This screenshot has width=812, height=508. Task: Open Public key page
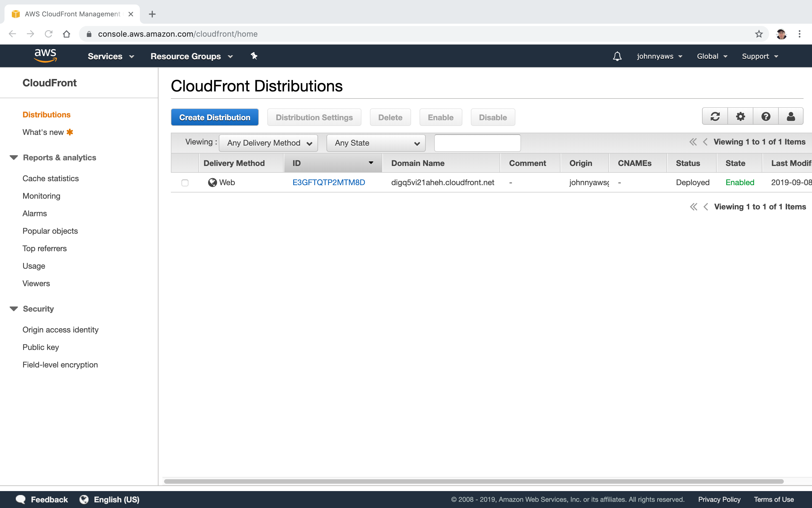coord(41,347)
